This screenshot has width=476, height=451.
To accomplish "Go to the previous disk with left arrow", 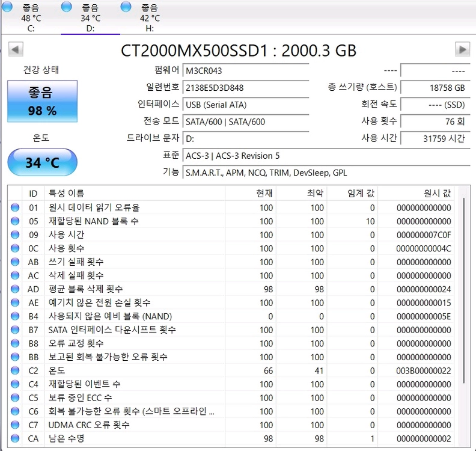I will (16, 49).
